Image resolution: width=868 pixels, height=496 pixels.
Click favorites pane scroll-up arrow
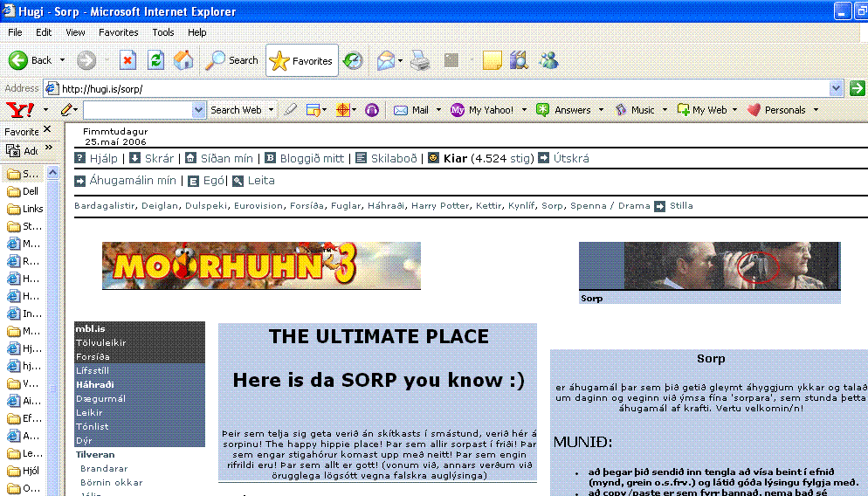pos(52,173)
